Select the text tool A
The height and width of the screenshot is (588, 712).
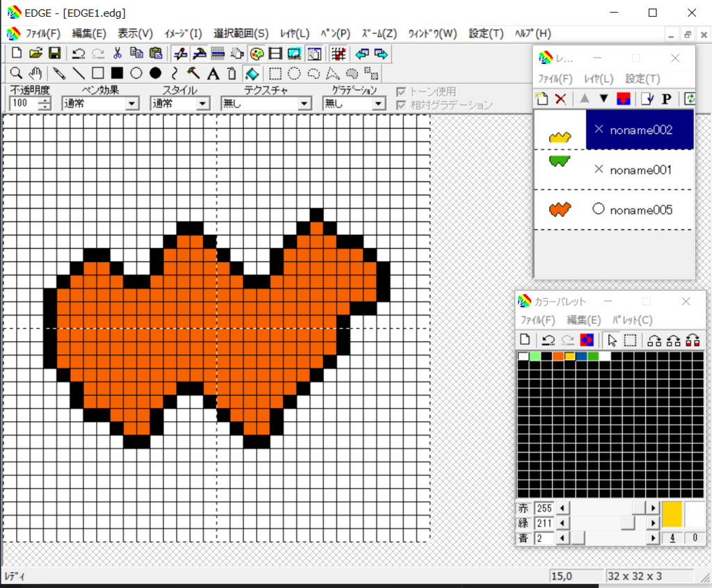(213, 73)
